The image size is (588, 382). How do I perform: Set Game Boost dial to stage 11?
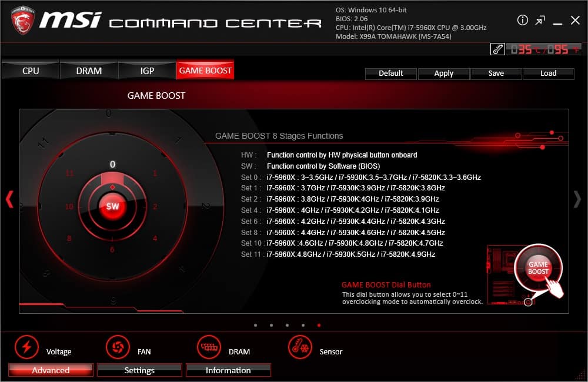click(x=70, y=173)
